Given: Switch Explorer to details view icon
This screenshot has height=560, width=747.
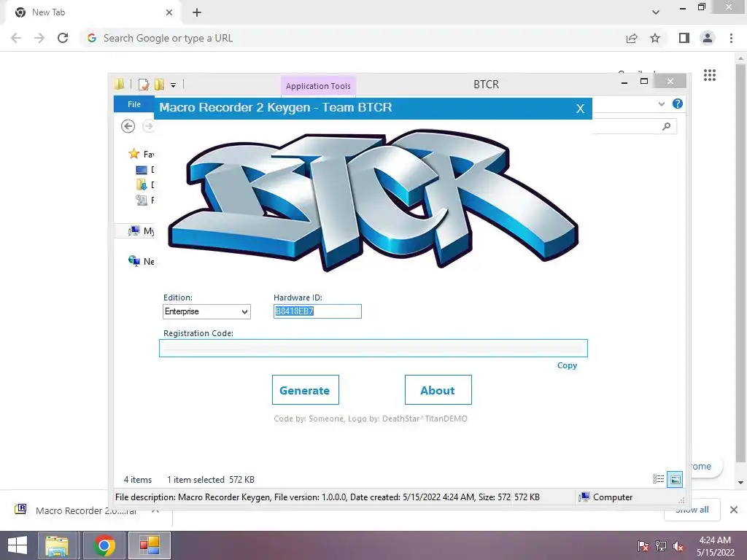Looking at the screenshot, I should (x=658, y=479).
